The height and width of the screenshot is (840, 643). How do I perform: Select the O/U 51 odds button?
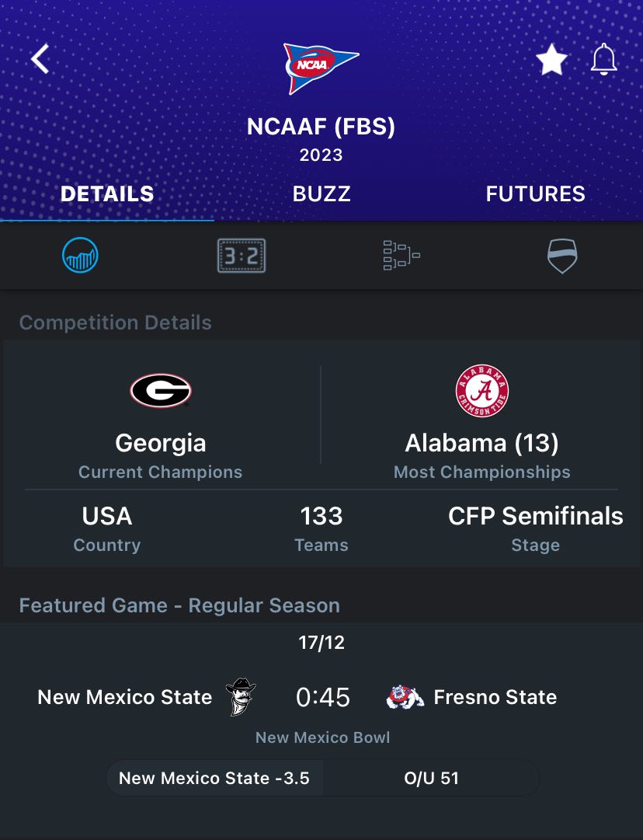[x=431, y=778]
